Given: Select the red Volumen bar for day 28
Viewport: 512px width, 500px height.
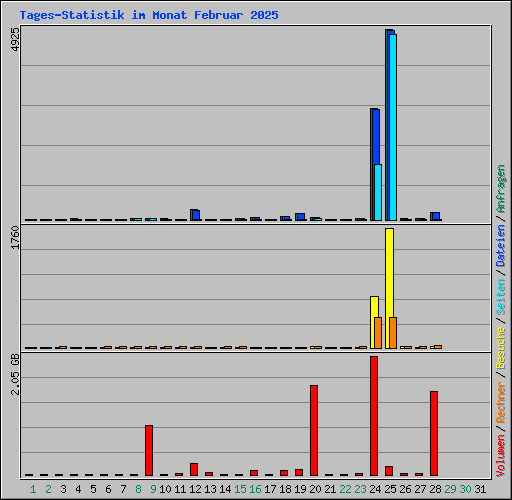Looking at the screenshot, I should coord(434,433).
